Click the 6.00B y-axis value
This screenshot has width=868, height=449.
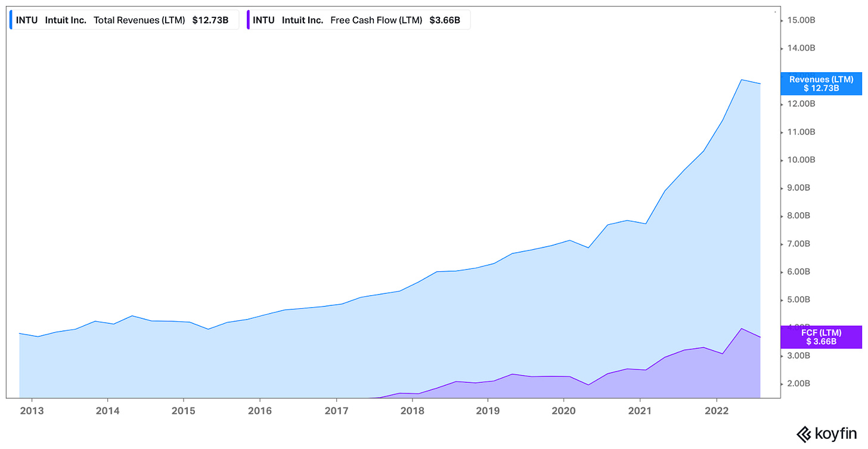coord(799,272)
